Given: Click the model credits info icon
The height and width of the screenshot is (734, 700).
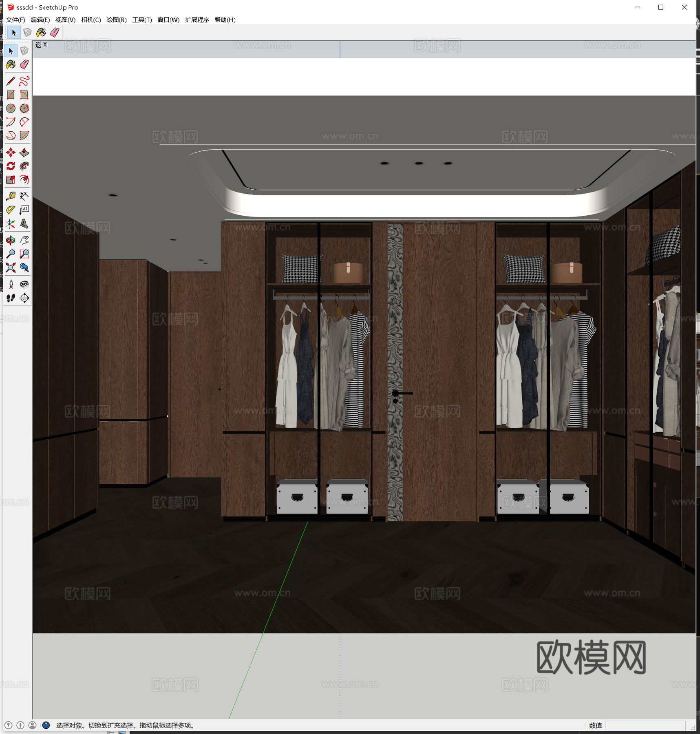Looking at the screenshot, I should tap(20, 725).
